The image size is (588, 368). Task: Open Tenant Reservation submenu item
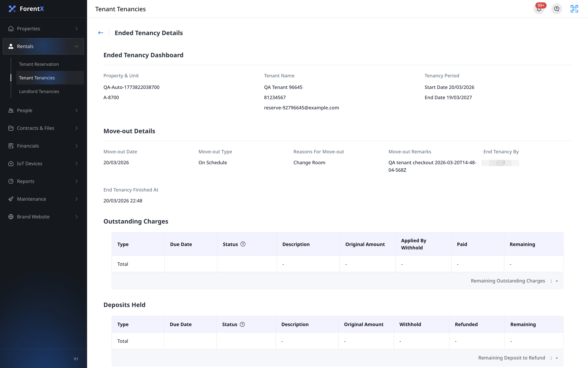click(50, 64)
